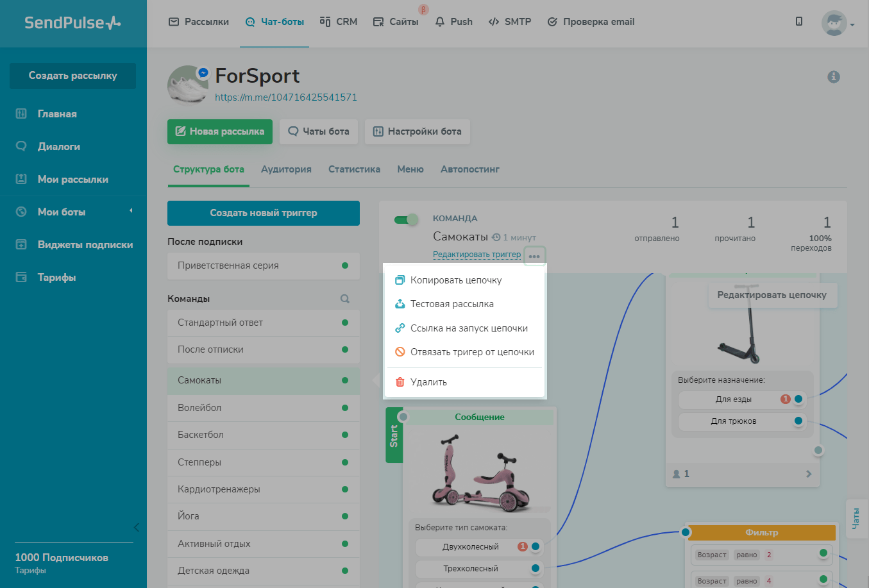Click the status dot for Приветственная серия
This screenshot has height=588, width=869.
[345, 265]
